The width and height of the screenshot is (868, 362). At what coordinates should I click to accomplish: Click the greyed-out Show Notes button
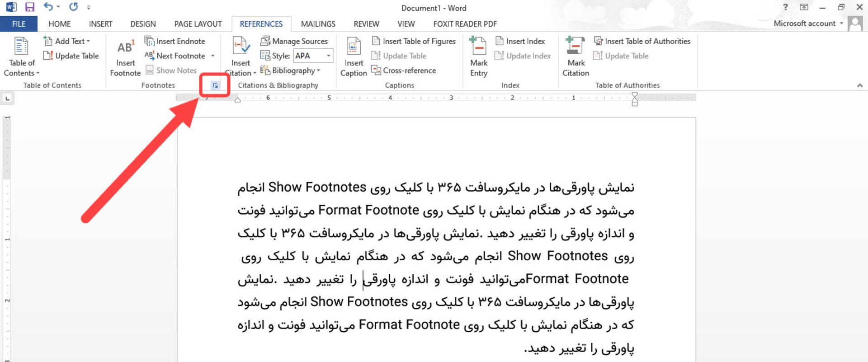point(171,71)
